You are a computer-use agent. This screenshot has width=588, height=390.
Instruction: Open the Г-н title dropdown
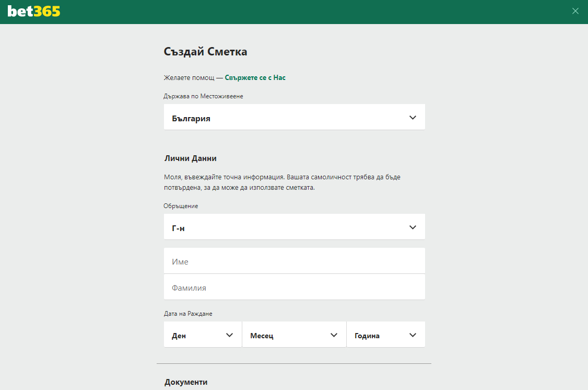pos(295,227)
